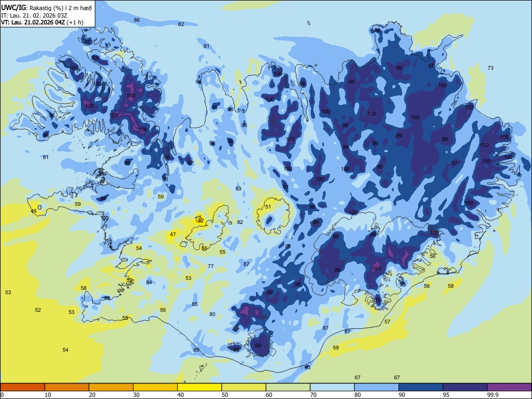The height and width of the screenshot is (399, 532).
Task: Click the map value 93 on the southern coastline
Action: click(x=307, y=368)
